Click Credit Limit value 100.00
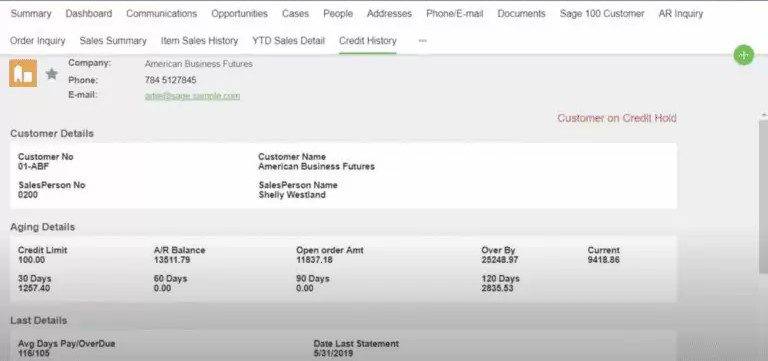The width and height of the screenshot is (768, 361). [31, 260]
